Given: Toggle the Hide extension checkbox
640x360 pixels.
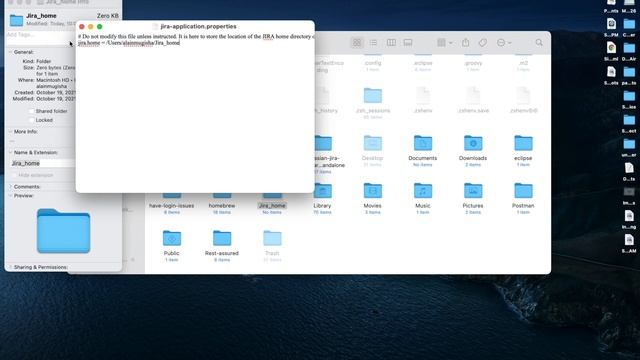Looking at the screenshot, I should pos(14,175).
